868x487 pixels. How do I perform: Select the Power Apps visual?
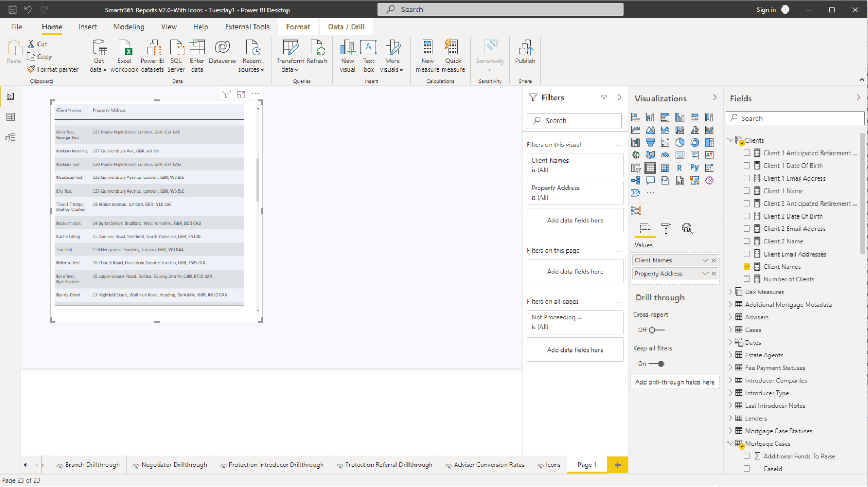point(709,181)
